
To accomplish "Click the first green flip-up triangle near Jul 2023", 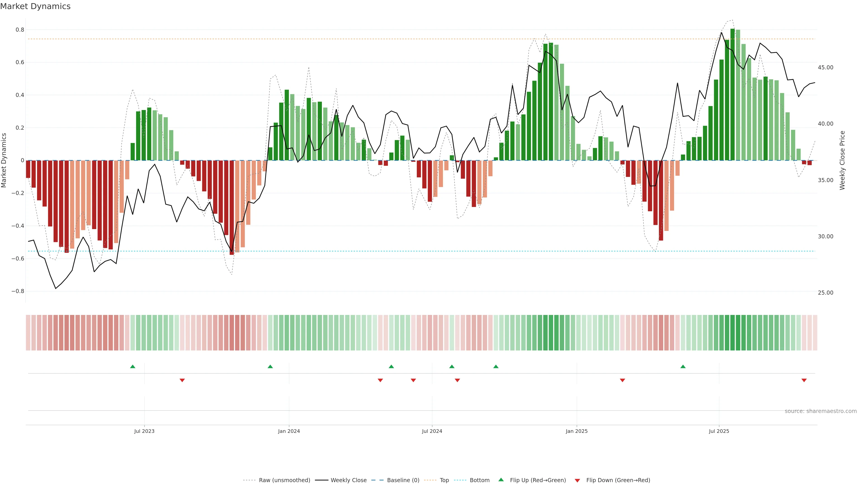I will (x=133, y=366).
